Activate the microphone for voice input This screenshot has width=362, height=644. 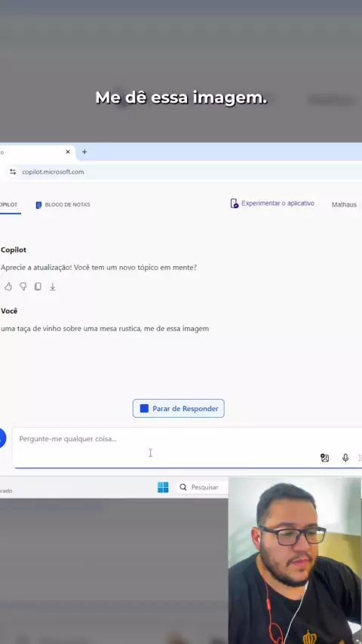[x=345, y=458]
